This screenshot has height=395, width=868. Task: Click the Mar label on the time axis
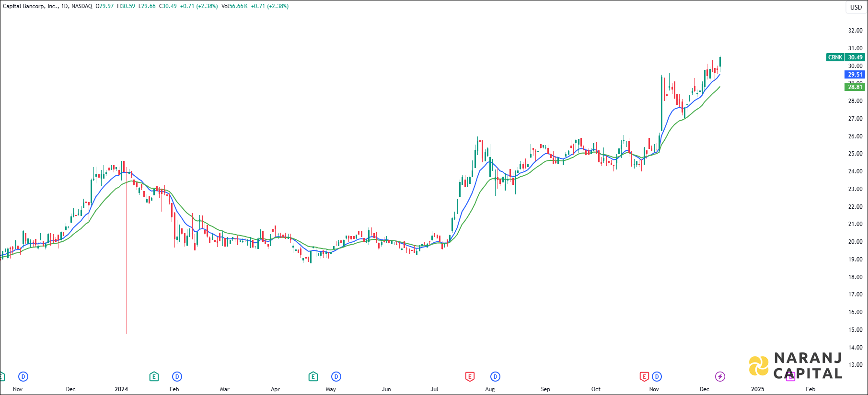pyautogui.click(x=224, y=389)
